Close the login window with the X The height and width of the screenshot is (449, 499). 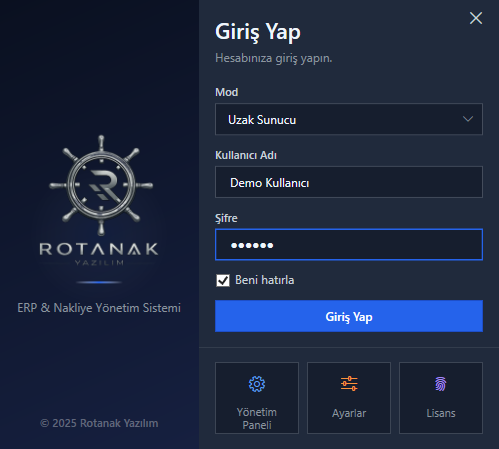476,18
